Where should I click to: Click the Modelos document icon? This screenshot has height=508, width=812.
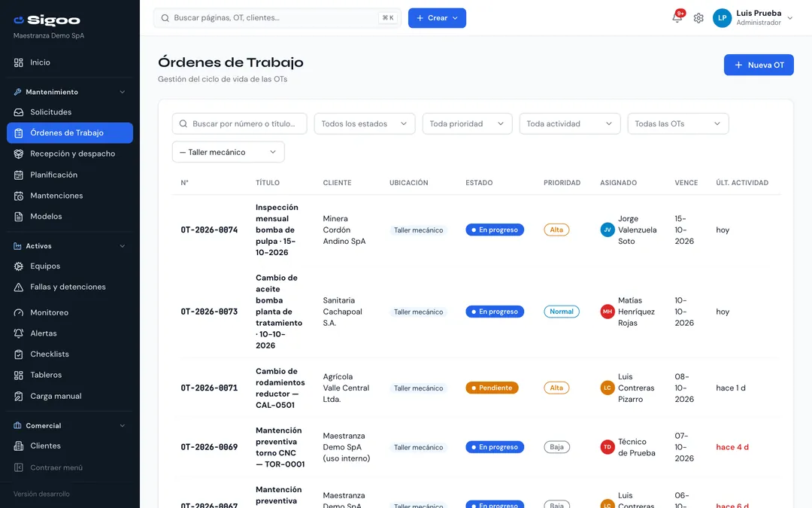(x=19, y=217)
